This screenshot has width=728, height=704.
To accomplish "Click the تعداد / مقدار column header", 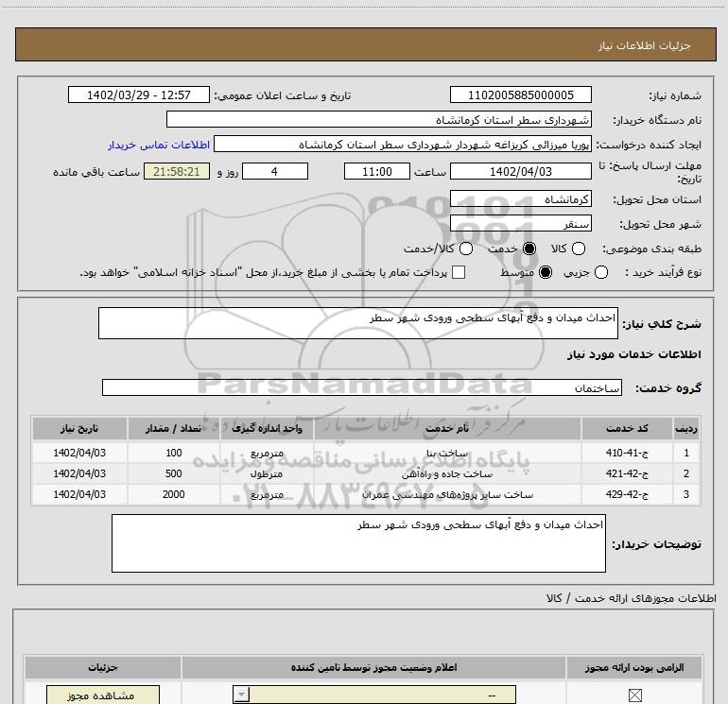I will click(174, 428).
